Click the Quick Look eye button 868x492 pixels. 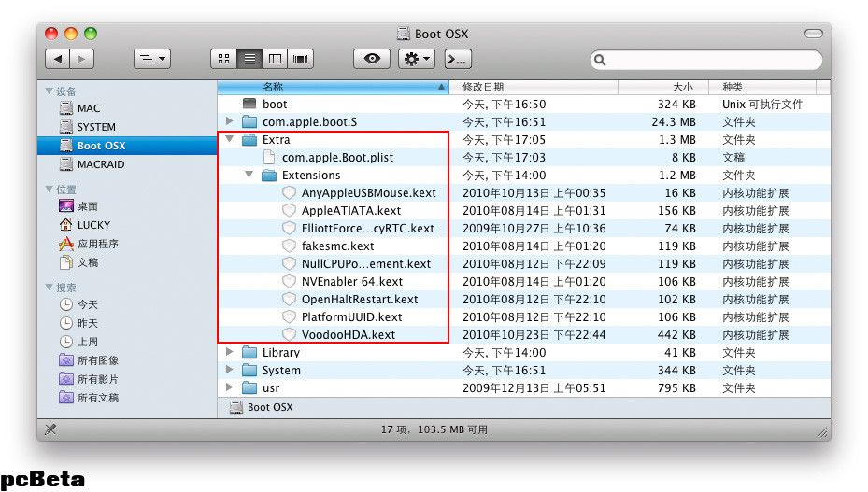372,59
